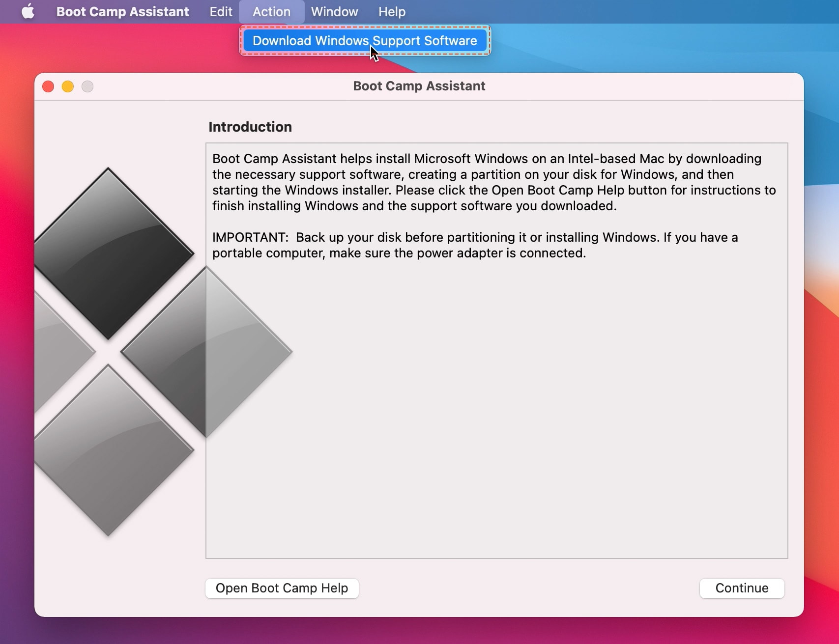The height and width of the screenshot is (644, 839).
Task: Click Open Boot Camp Help
Action: (282, 588)
